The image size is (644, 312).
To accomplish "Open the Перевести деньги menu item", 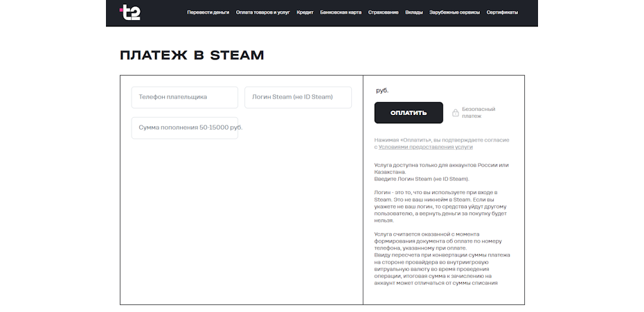I will pyautogui.click(x=208, y=12).
